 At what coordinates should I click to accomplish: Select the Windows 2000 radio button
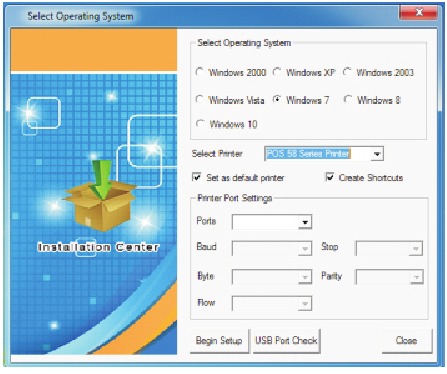[199, 72]
